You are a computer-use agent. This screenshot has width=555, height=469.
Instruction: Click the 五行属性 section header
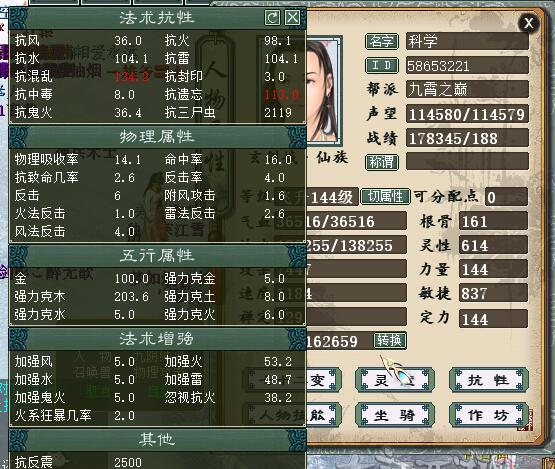157,255
